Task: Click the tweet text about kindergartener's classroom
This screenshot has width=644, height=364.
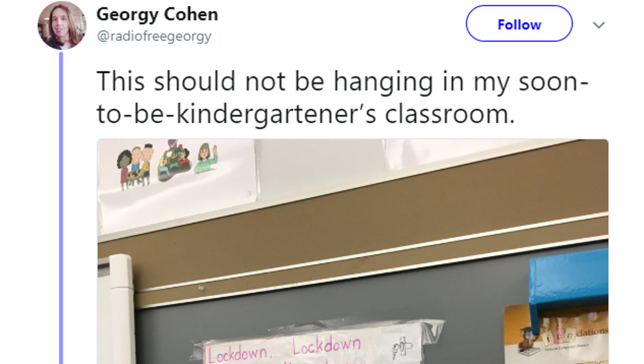Action: (343, 98)
